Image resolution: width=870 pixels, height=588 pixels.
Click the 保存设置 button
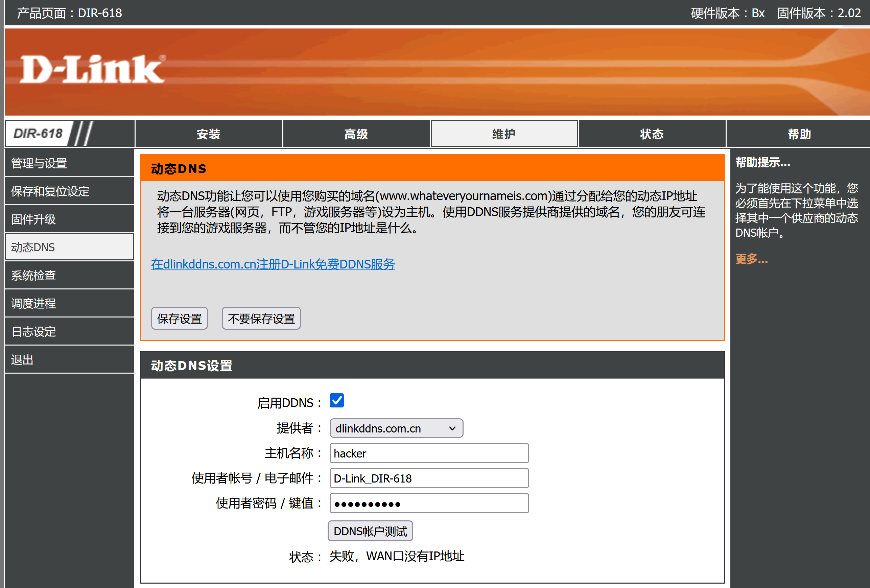pos(179,319)
